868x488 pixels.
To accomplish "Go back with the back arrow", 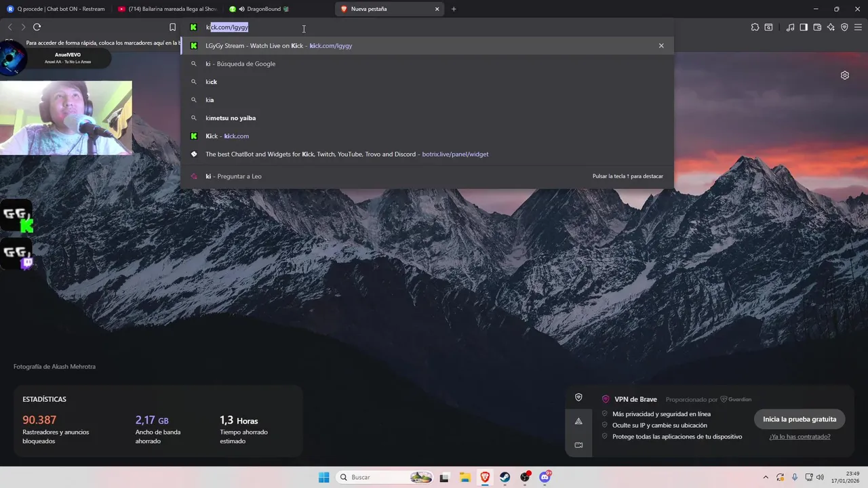I will [9, 27].
